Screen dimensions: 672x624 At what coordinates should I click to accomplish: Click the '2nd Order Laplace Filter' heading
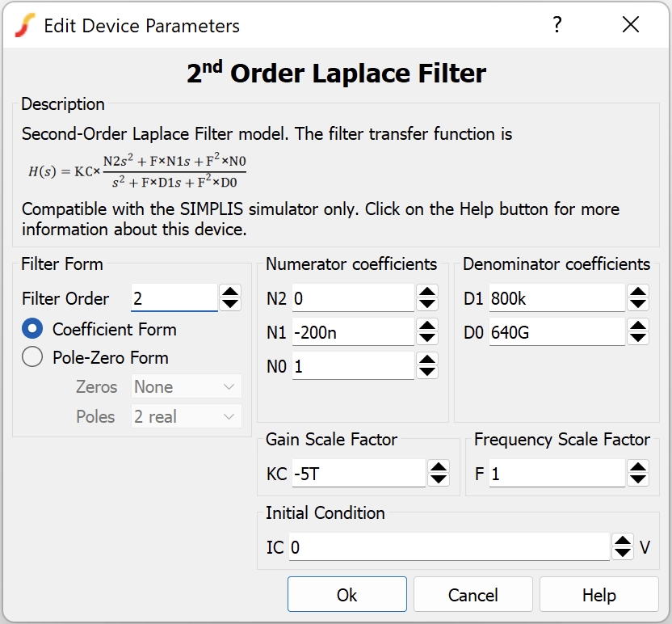[x=337, y=73]
